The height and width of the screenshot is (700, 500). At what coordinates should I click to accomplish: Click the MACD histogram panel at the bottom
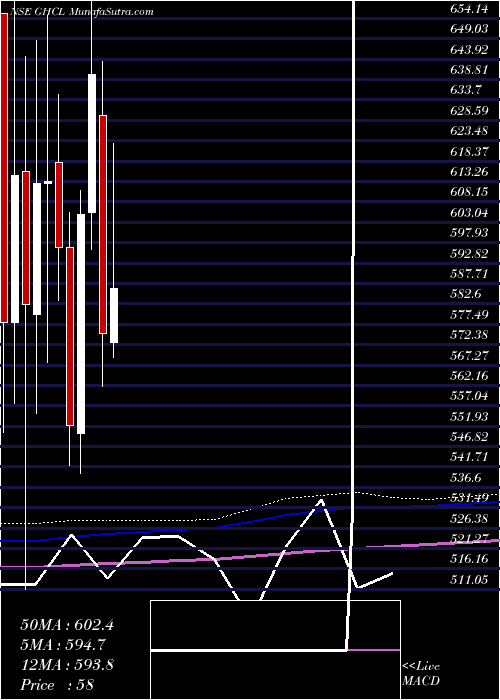click(x=275, y=650)
